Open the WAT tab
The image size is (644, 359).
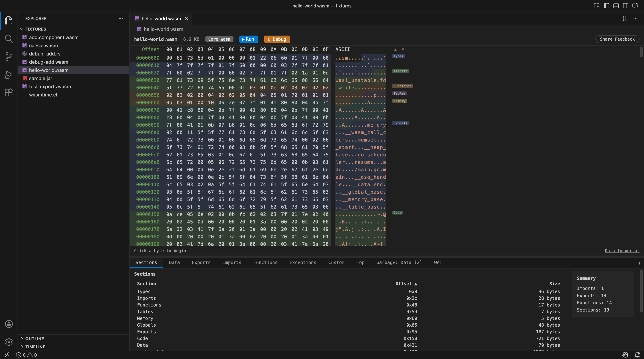point(438,263)
